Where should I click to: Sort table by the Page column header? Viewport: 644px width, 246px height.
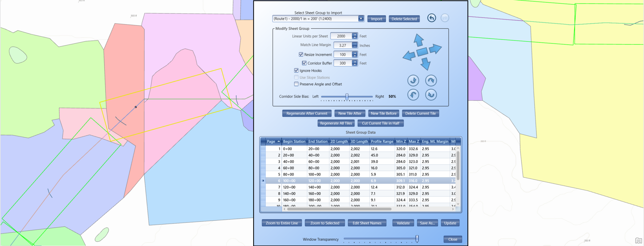coord(274,141)
